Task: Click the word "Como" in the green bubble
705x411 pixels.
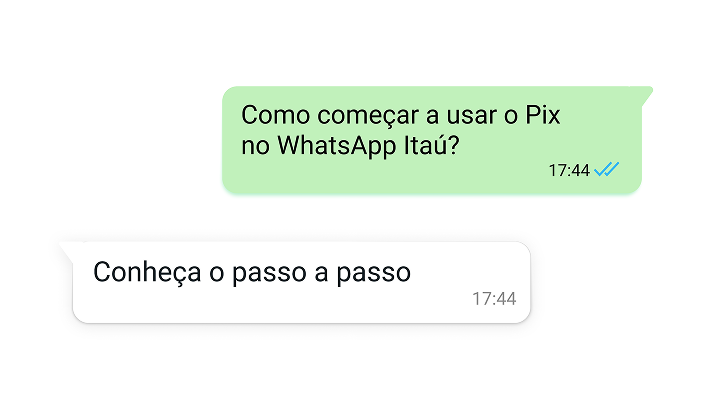Action: 276,115
